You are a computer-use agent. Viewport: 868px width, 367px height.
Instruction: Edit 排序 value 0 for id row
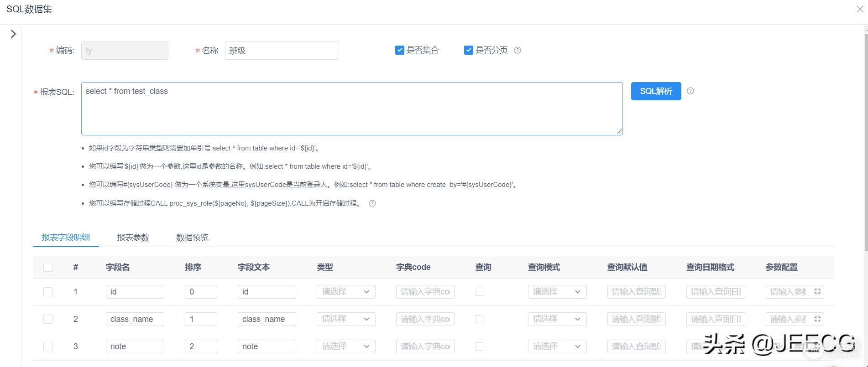[x=201, y=292]
